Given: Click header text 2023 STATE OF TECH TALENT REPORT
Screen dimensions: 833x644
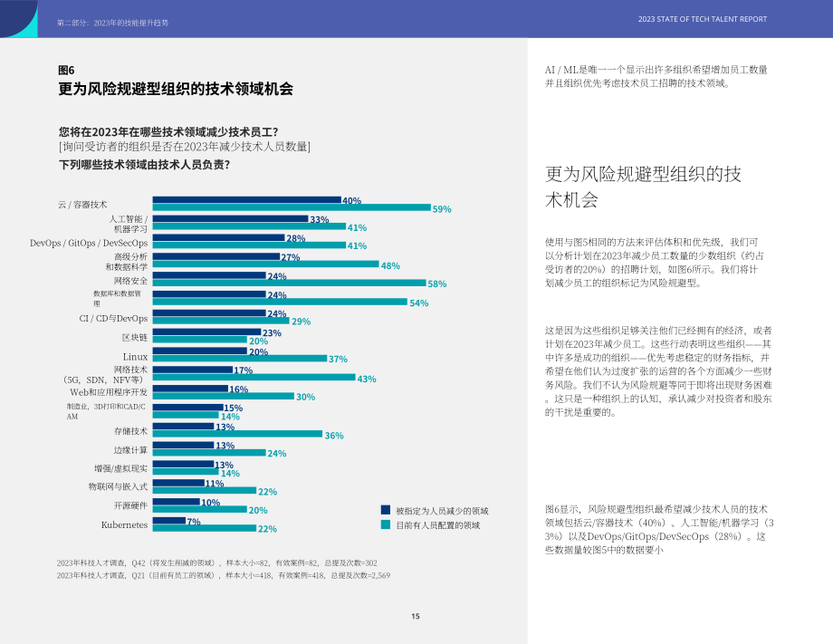Looking at the screenshot, I should click(x=703, y=19).
